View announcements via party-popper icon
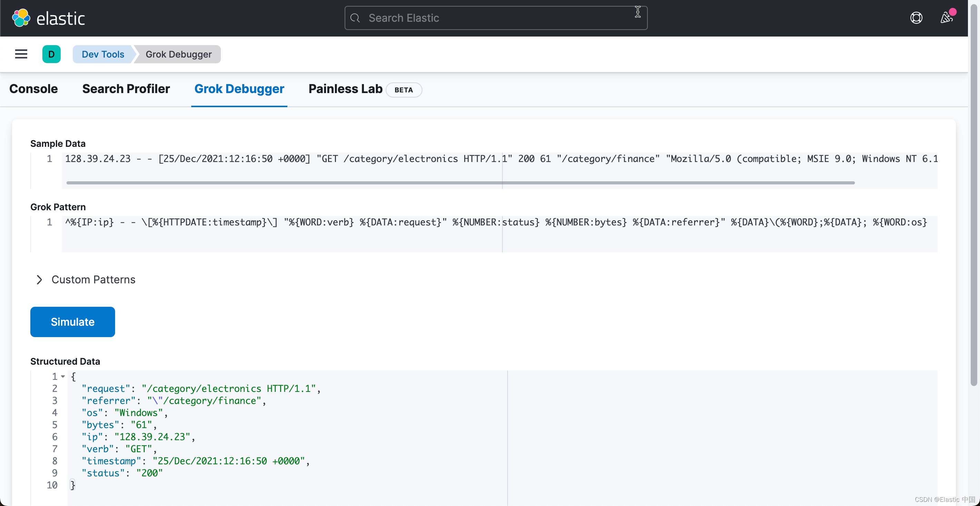The image size is (980, 506). (x=947, y=18)
